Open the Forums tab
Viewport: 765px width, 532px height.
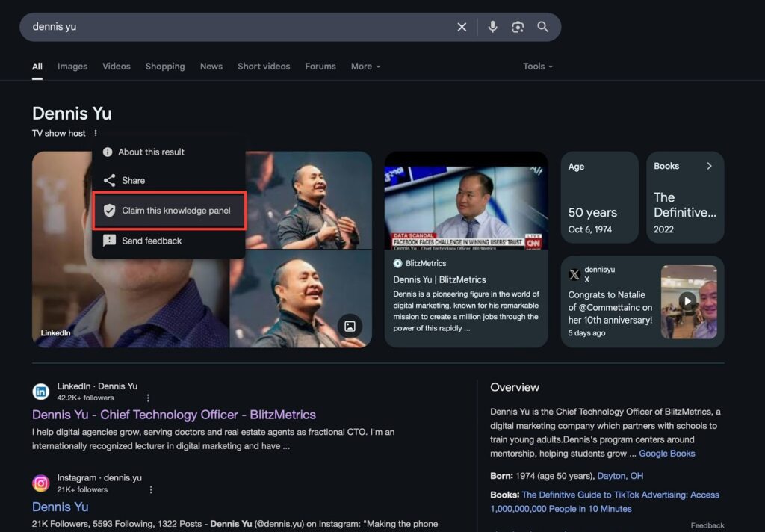click(320, 66)
